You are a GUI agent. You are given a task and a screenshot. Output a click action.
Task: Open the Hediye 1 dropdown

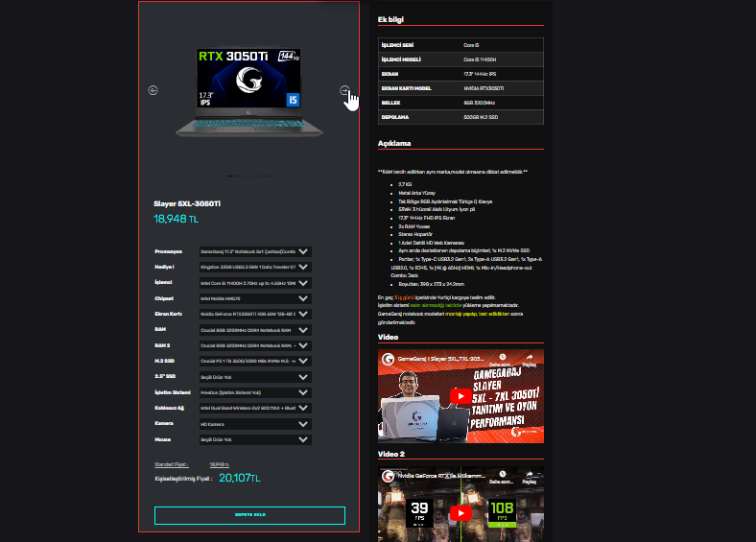(x=255, y=267)
